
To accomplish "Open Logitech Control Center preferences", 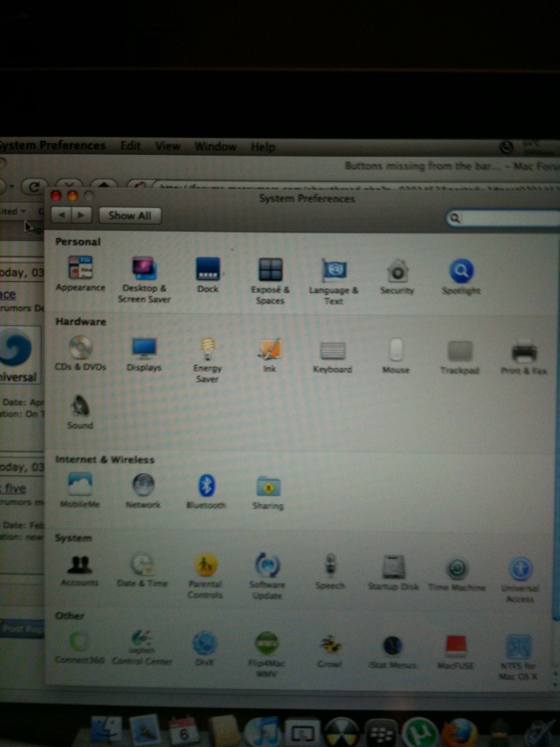I will [x=142, y=648].
